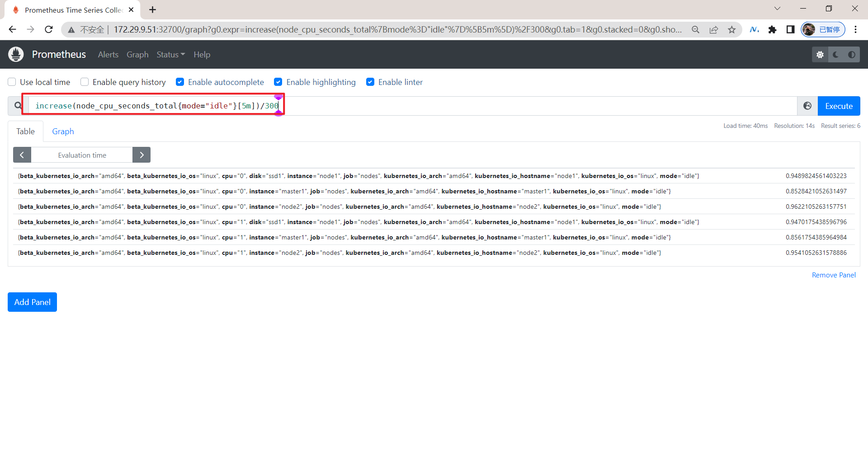Click the blue N extension icon
This screenshot has height=455, width=868.
754,29
